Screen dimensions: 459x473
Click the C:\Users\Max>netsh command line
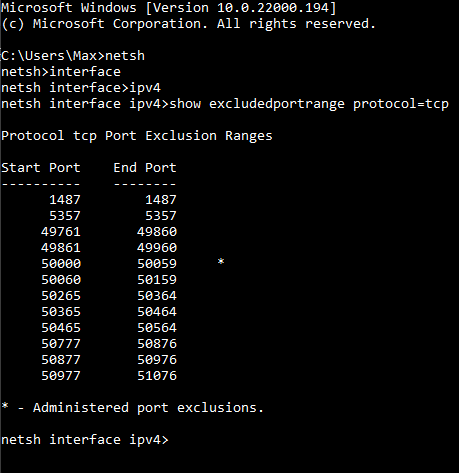coord(73,56)
